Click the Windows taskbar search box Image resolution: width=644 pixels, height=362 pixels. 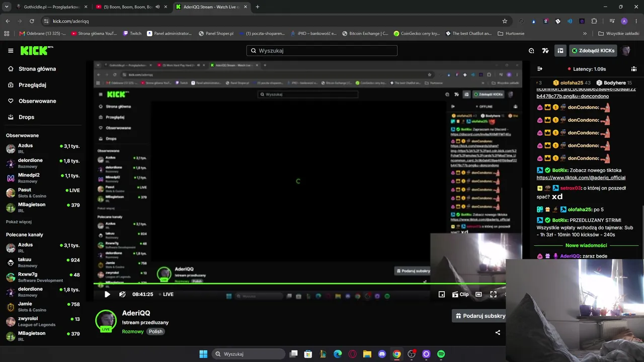[249, 354]
